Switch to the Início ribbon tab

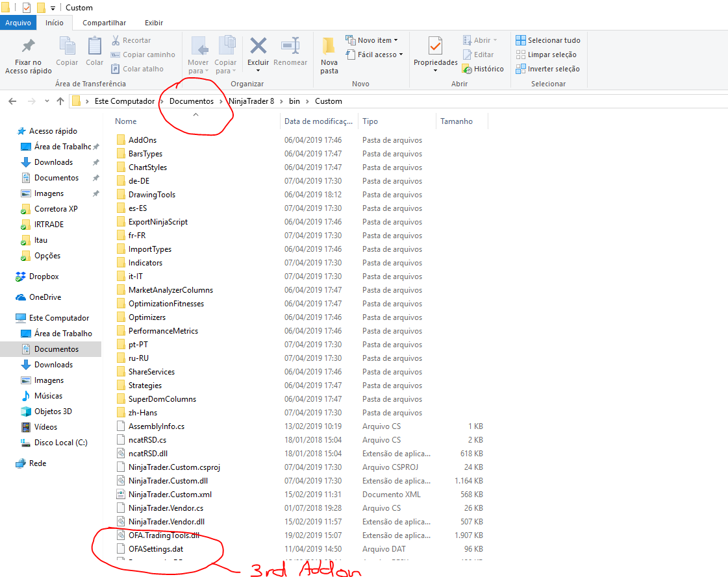pos(55,23)
